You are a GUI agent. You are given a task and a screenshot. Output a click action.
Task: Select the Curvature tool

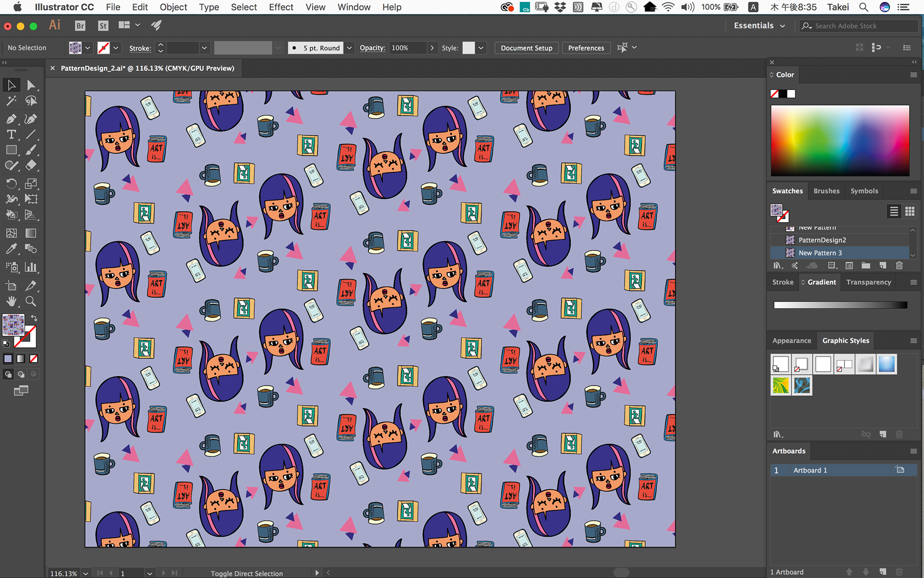click(x=31, y=119)
